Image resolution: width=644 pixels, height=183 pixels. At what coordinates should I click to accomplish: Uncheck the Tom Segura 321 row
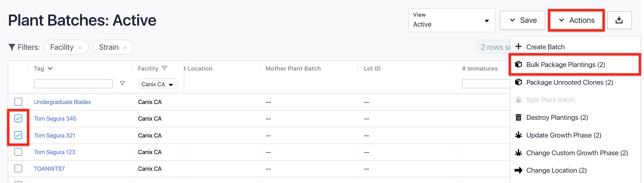tap(18, 135)
